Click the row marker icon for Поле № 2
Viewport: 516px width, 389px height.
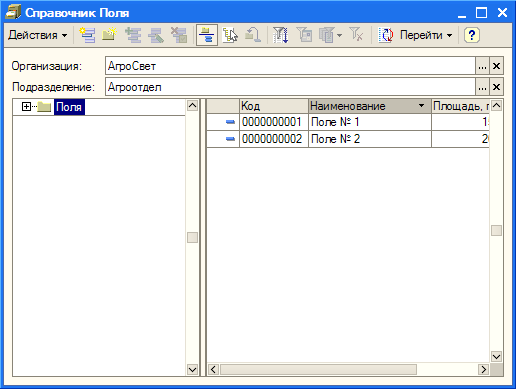230,139
